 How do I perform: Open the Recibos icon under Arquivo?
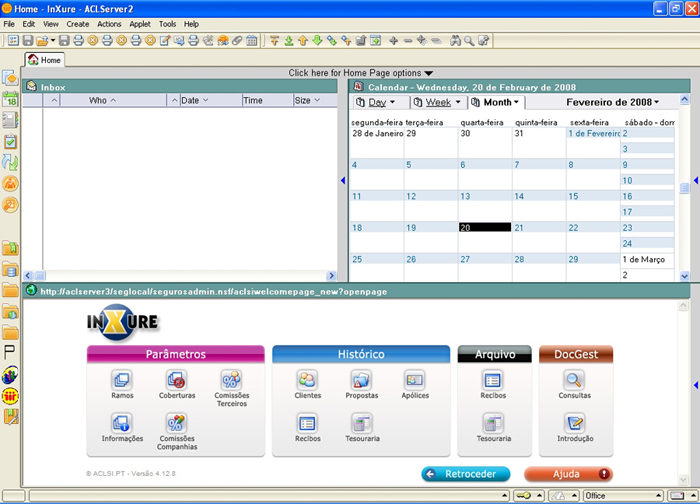493,381
